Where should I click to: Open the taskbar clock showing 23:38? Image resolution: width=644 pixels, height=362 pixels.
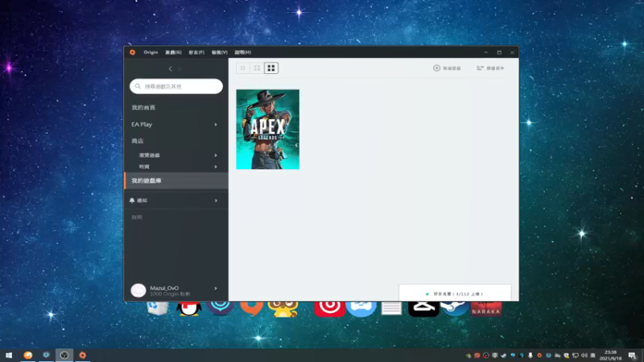tap(610, 355)
